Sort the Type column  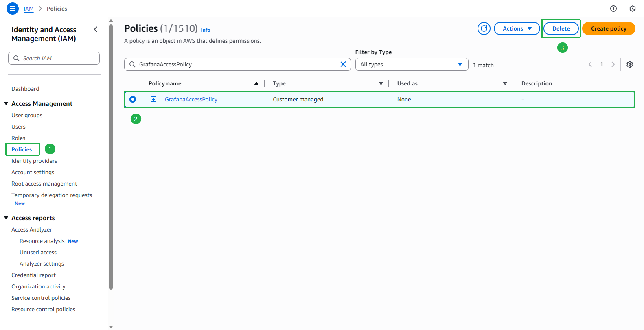pyautogui.click(x=381, y=83)
